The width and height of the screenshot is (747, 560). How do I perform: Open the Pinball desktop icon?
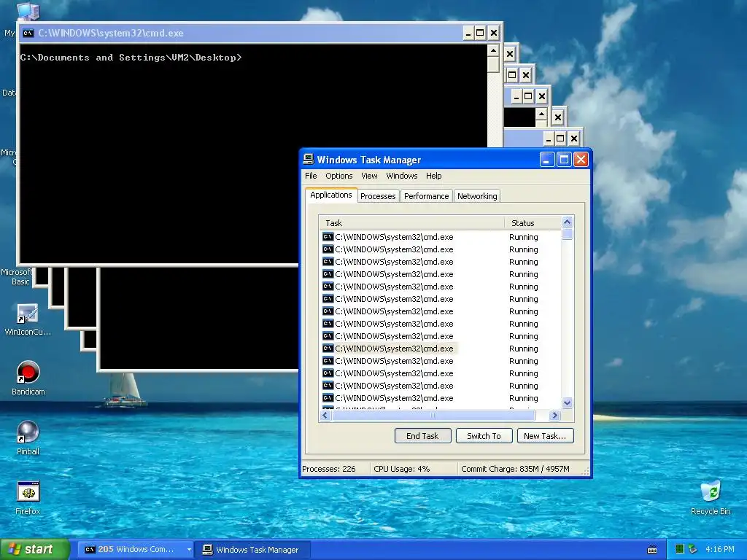(x=28, y=432)
